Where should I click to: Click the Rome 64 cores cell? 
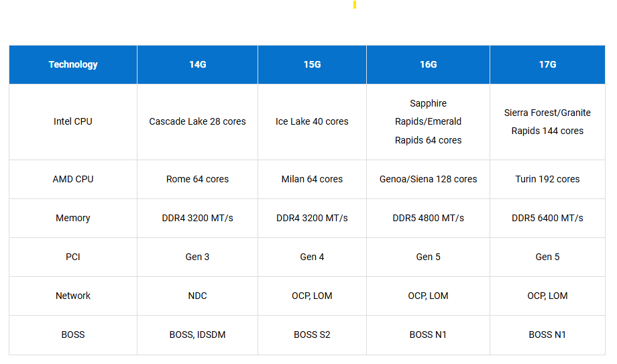tap(198, 180)
